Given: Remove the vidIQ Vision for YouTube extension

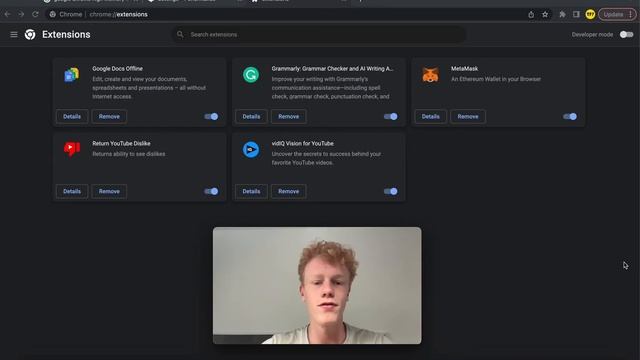Looking at the screenshot, I should point(289,191).
